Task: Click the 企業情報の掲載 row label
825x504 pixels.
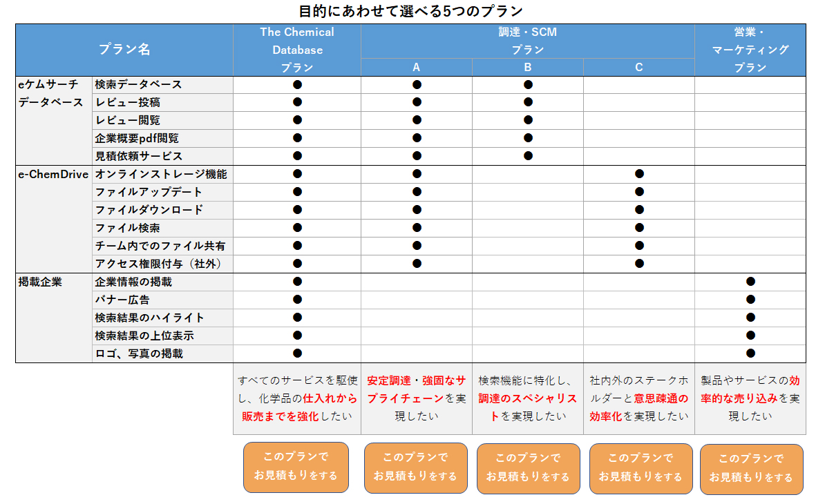Action: (x=133, y=282)
